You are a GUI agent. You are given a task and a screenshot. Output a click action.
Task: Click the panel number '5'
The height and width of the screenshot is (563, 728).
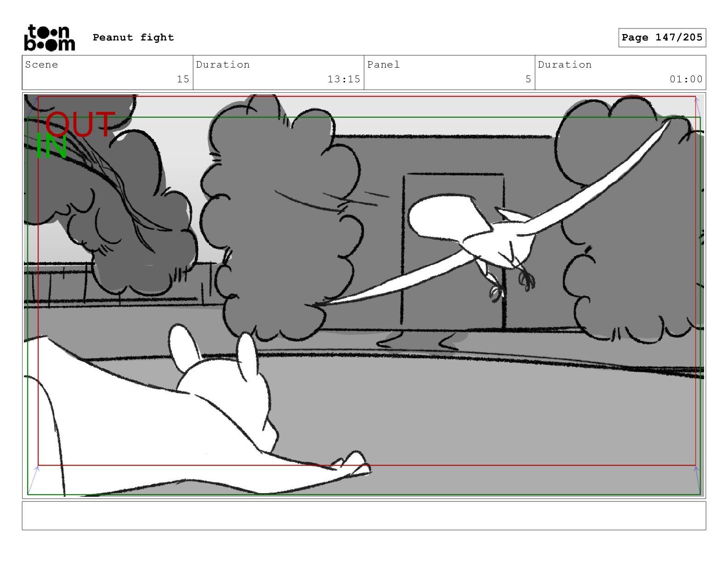click(x=529, y=79)
